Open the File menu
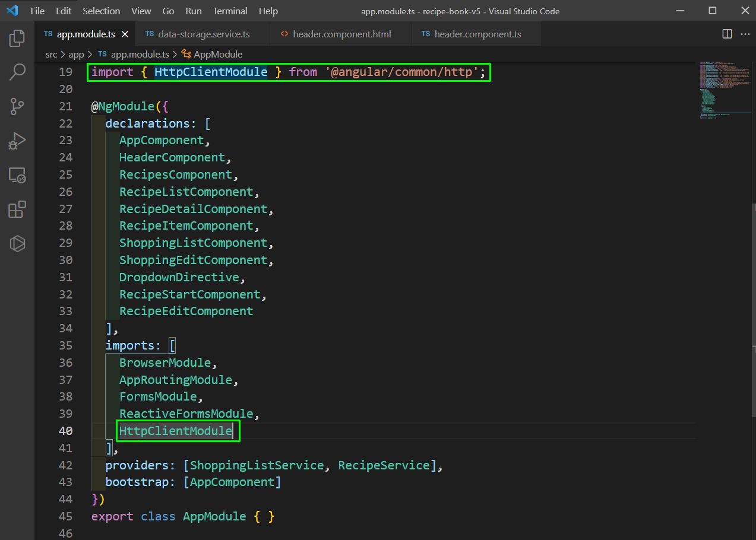The width and height of the screenshot is (756, 540). pyautogui.click(x=37, y=11)
